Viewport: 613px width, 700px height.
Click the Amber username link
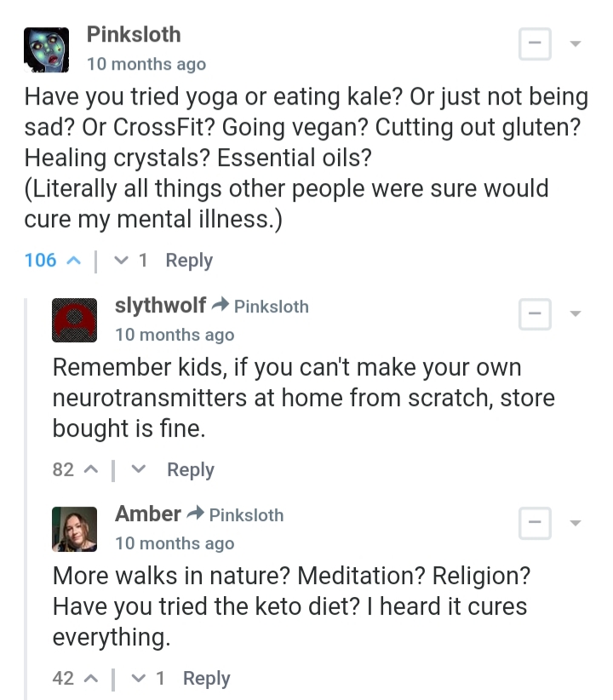(148, 514)
